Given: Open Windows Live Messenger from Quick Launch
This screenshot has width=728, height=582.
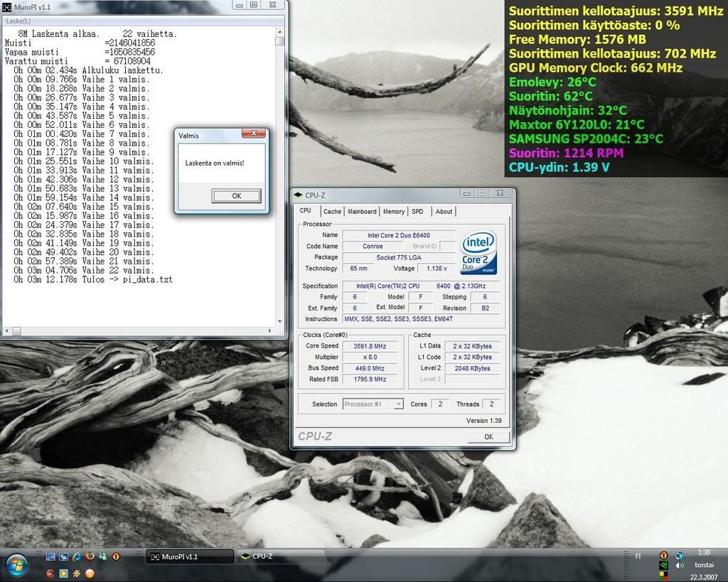Looking at the screenshot, I should [x=102, y=556].
